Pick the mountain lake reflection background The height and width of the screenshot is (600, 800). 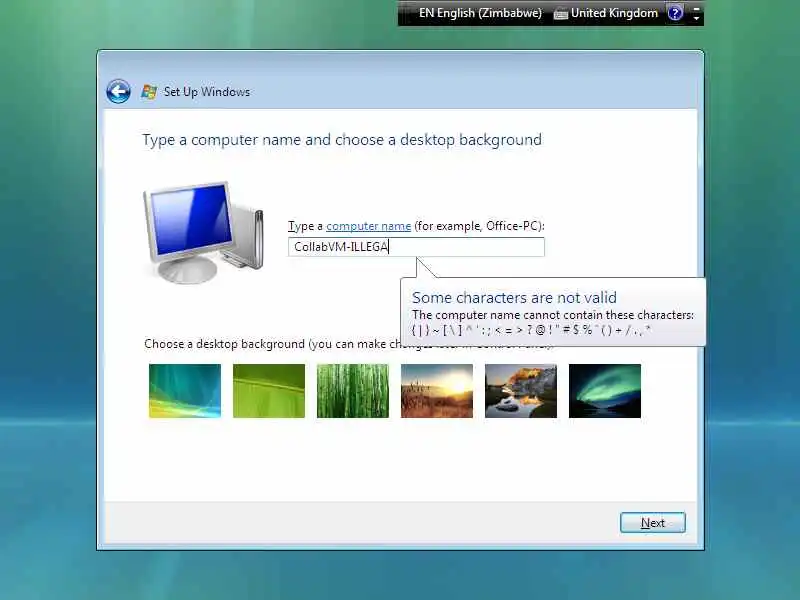click(521, 391)
